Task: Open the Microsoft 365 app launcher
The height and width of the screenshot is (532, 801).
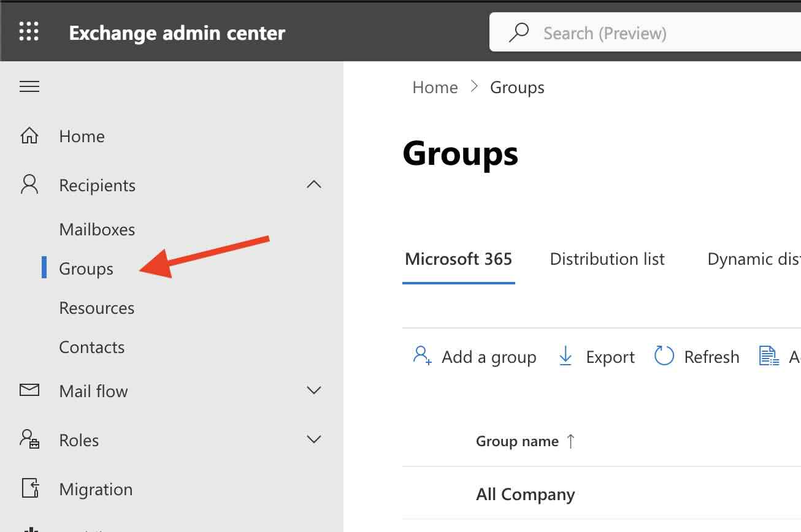Action: (28, 31)
